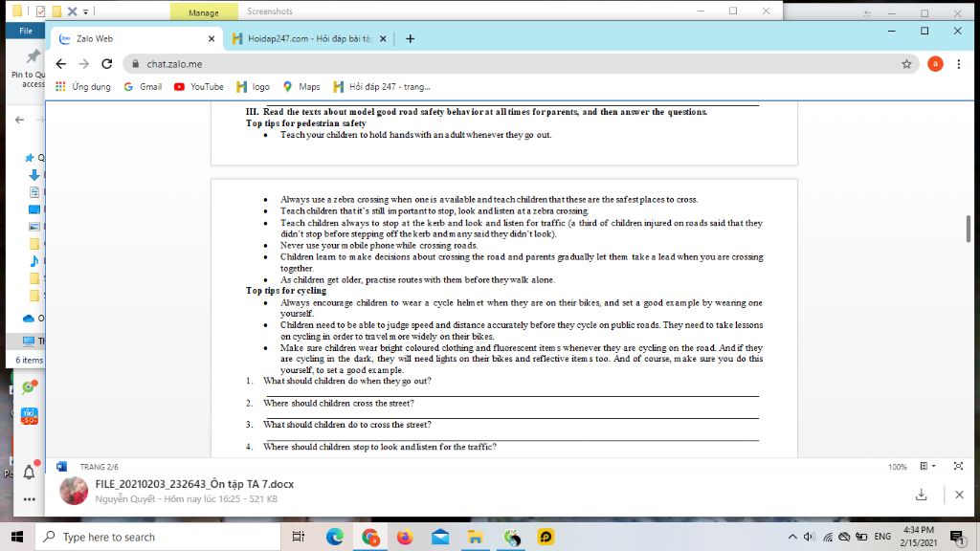Switch to the Hoidap247.com tab
Image resolution: width=980 pixels, height=551 pixels.
(x=309, y=38)
